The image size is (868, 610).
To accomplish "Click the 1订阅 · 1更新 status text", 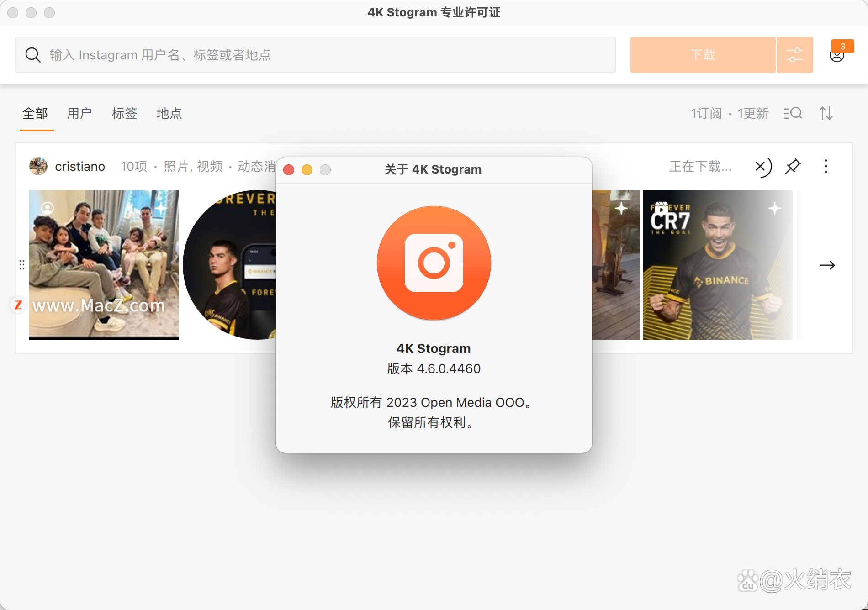I will coord(730,113).
